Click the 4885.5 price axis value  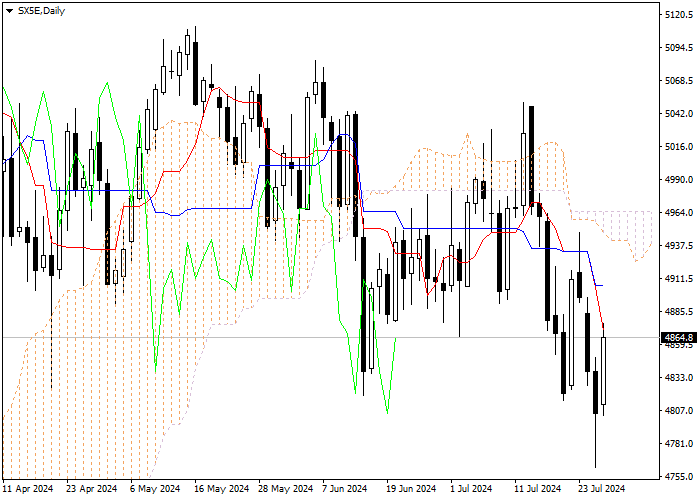click(x=679, y=312)
